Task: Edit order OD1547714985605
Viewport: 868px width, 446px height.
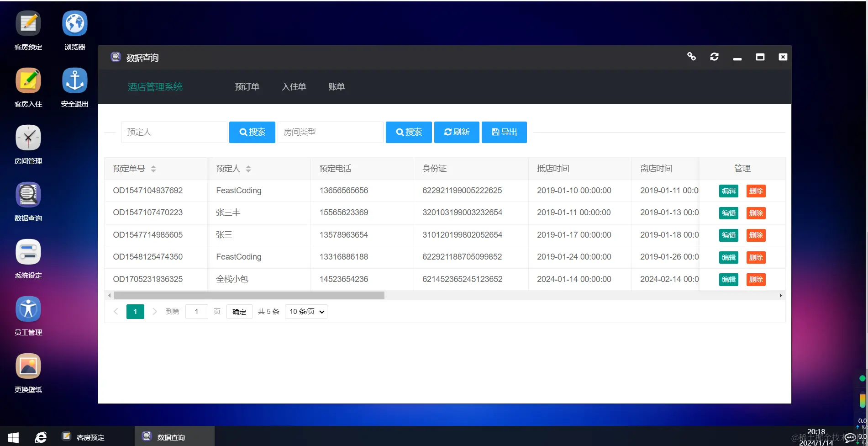Action: (729, 235)
